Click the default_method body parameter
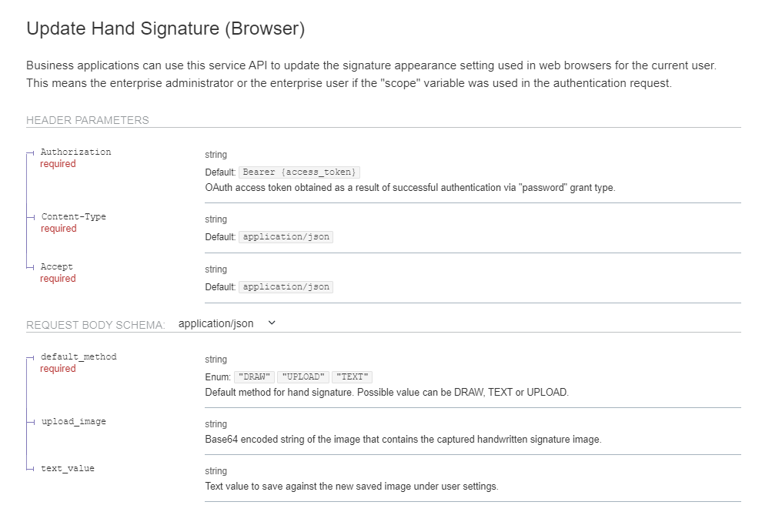The image size is (762, 532). (x=79, y=356)
